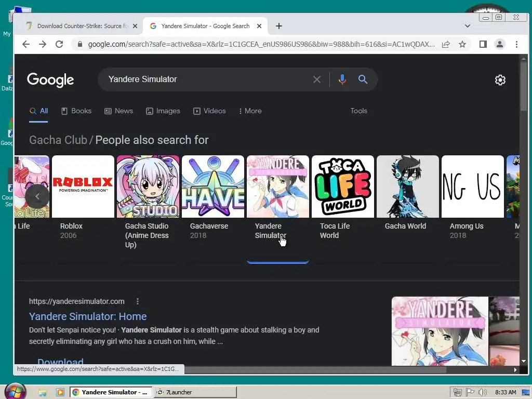
Task: Go back with the browser back arrow
Action: (26, 44)
